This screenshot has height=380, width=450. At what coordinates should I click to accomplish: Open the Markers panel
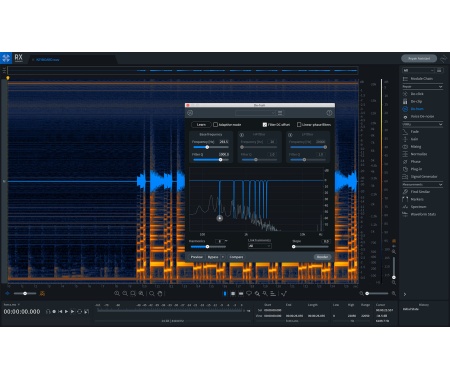417,199
